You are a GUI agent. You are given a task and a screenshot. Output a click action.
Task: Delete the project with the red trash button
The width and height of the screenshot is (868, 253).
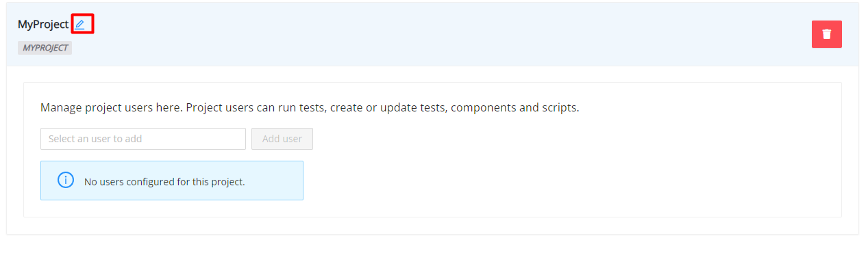826,34
